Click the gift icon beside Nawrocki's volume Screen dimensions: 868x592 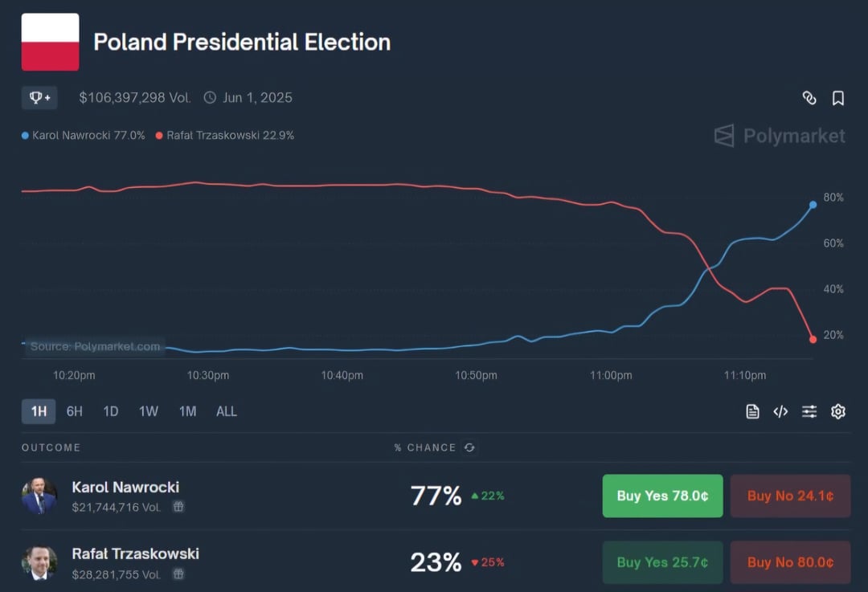coord(178,507)
